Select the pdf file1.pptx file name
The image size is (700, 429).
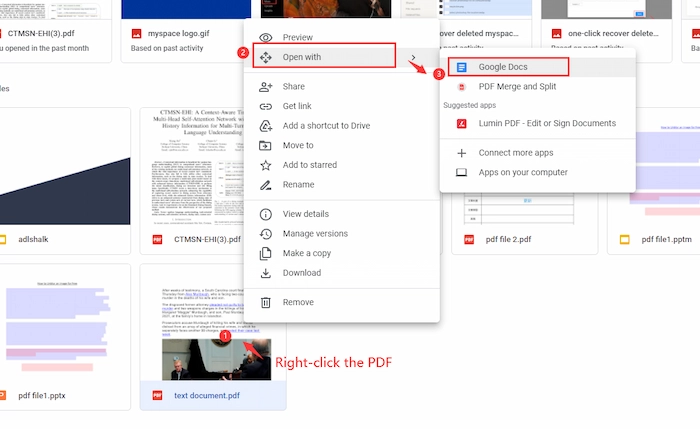pos(42,396)
